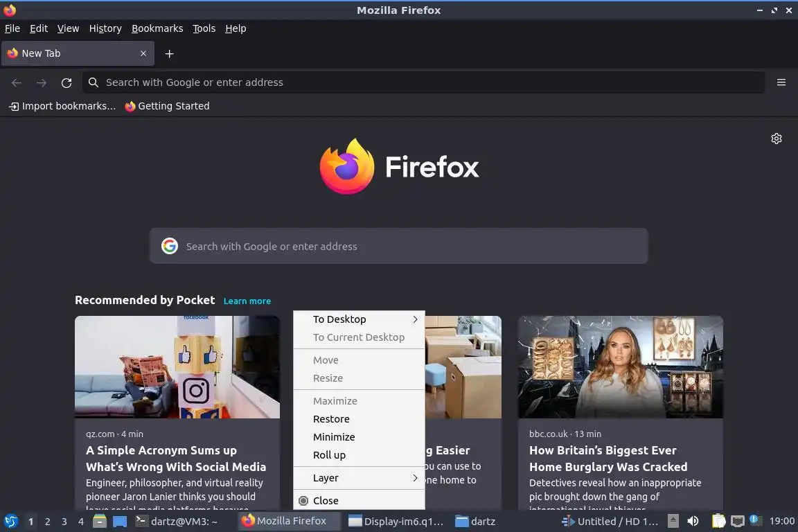Switch to desktop 2 in pager
798x532 pixels.
coord(47,522)
